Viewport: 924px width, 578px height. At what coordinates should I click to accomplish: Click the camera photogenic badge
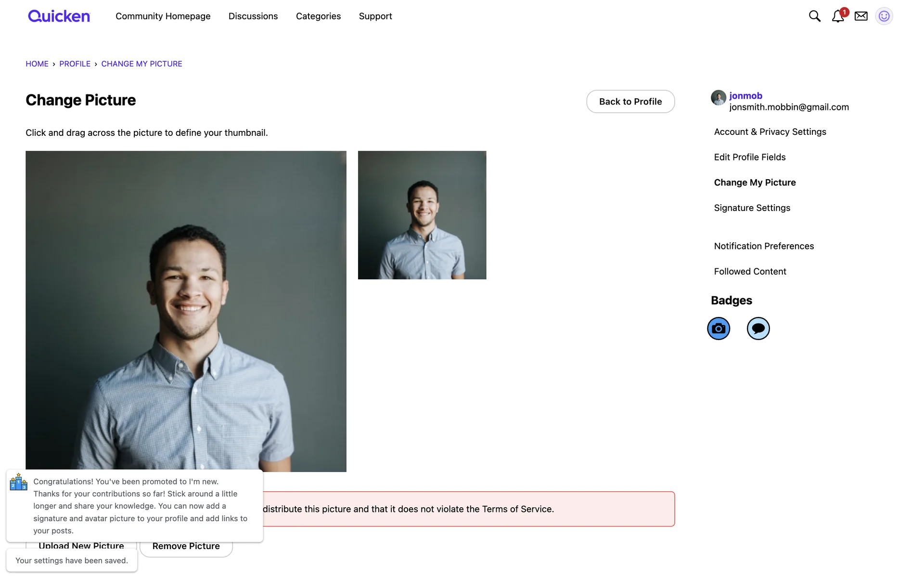(x=719, y=328)
